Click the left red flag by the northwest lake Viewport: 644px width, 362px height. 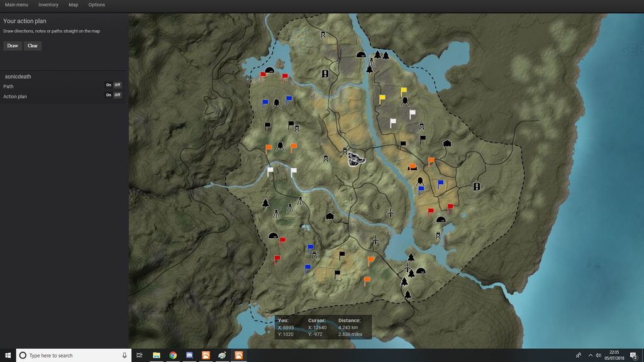[x=263, y=76]
